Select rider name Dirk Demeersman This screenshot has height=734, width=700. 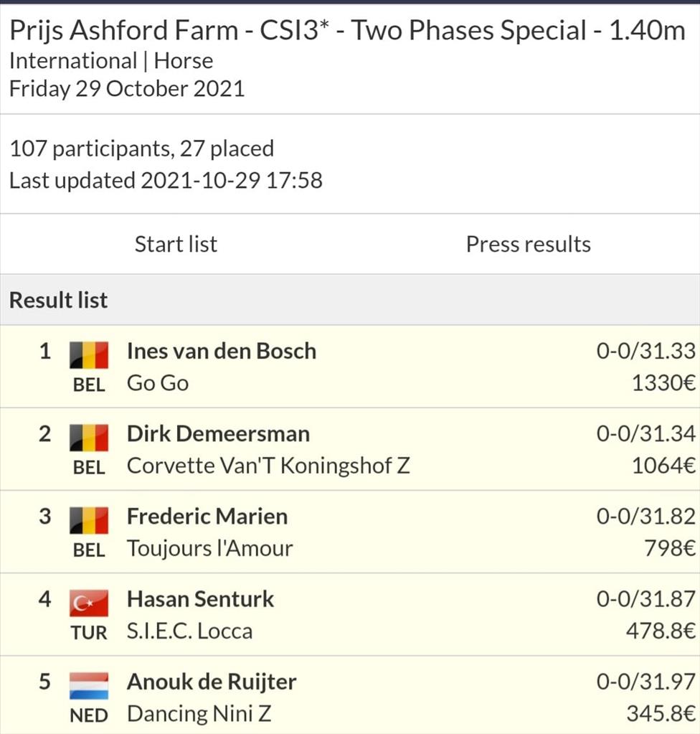point(219,433)
